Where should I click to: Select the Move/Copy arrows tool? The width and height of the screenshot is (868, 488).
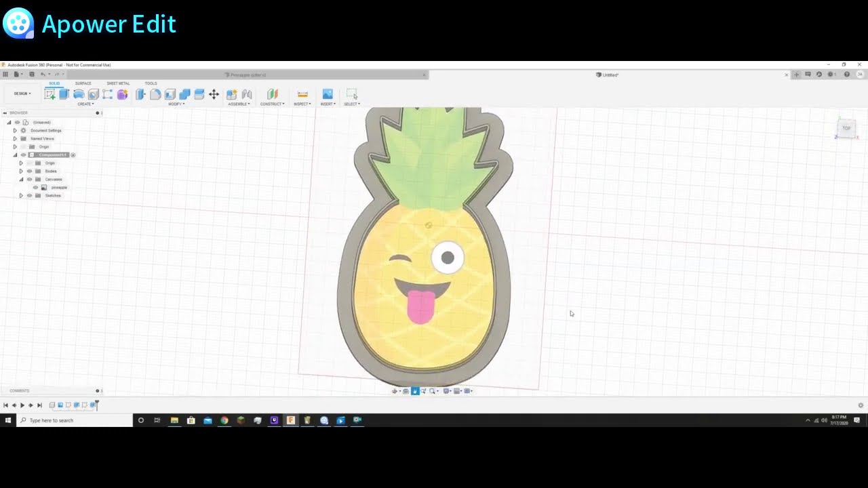(x=214, y=94)
